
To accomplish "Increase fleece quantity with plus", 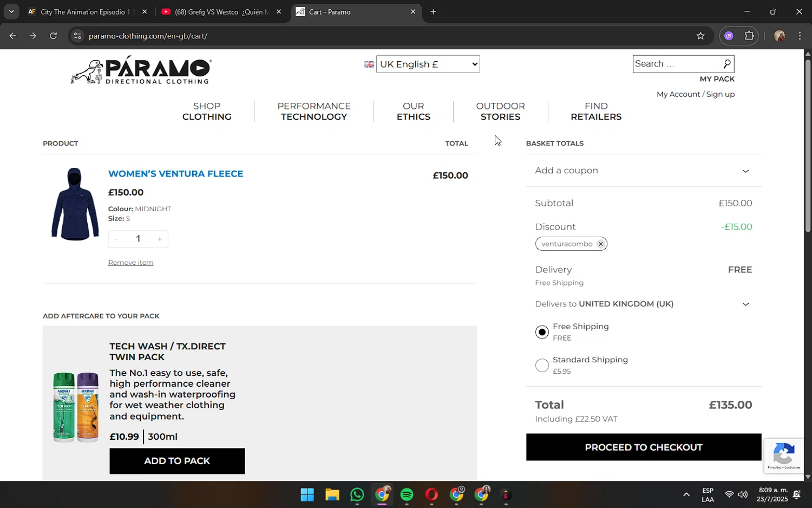I will pos(160,239).
